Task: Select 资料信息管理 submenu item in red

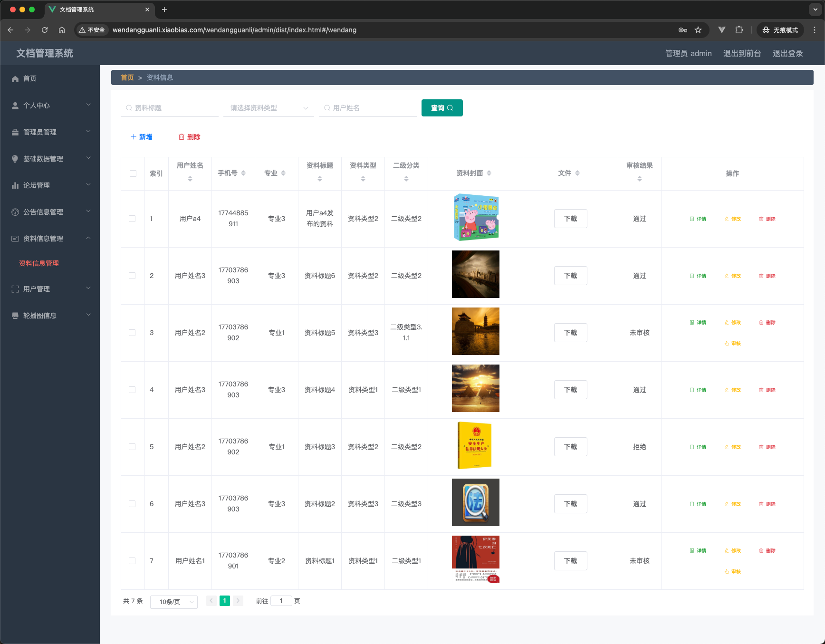Action: pyautogui.click(x=39, y=263)
